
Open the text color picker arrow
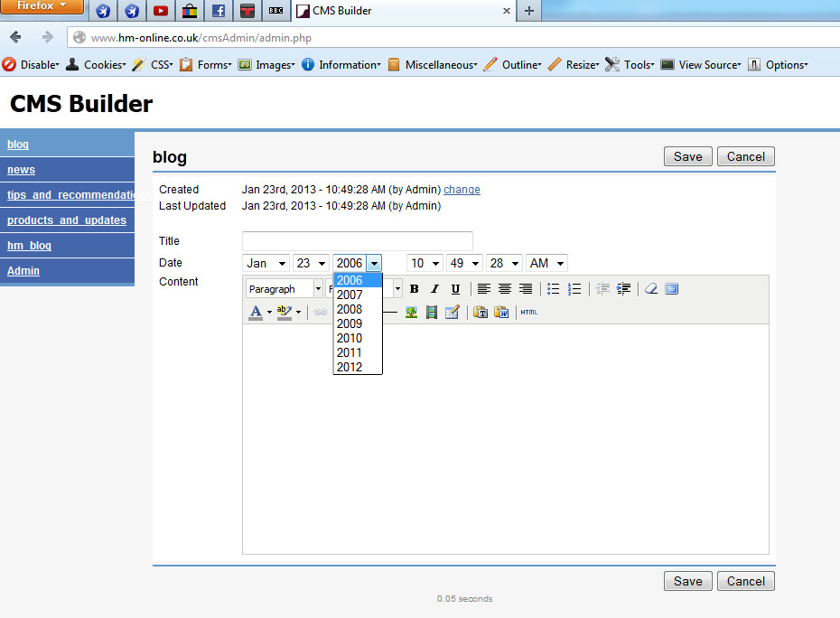click(269, 313)
